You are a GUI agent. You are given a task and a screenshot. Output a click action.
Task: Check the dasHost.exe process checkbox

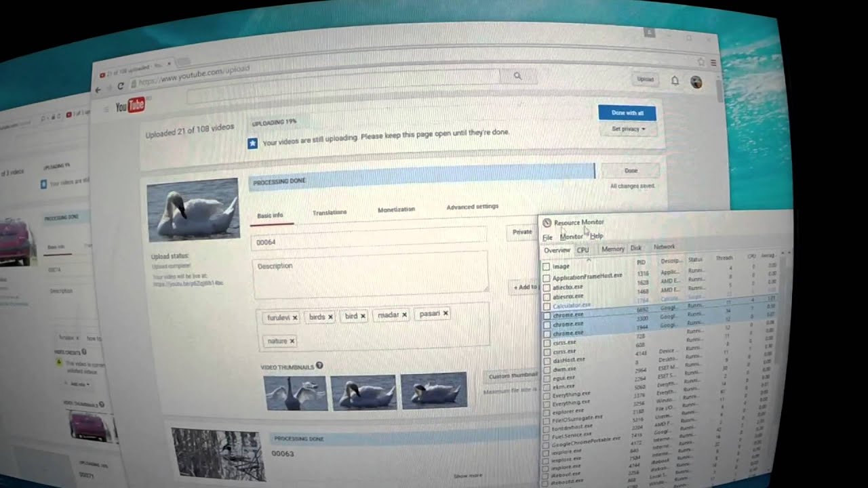coord(547,361)
